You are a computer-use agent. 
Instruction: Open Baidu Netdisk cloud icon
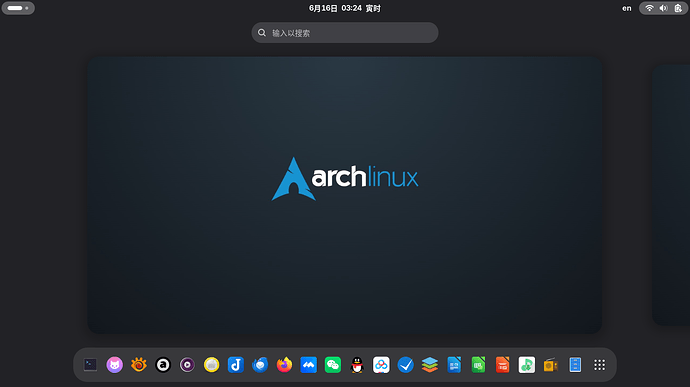point(381,365)
